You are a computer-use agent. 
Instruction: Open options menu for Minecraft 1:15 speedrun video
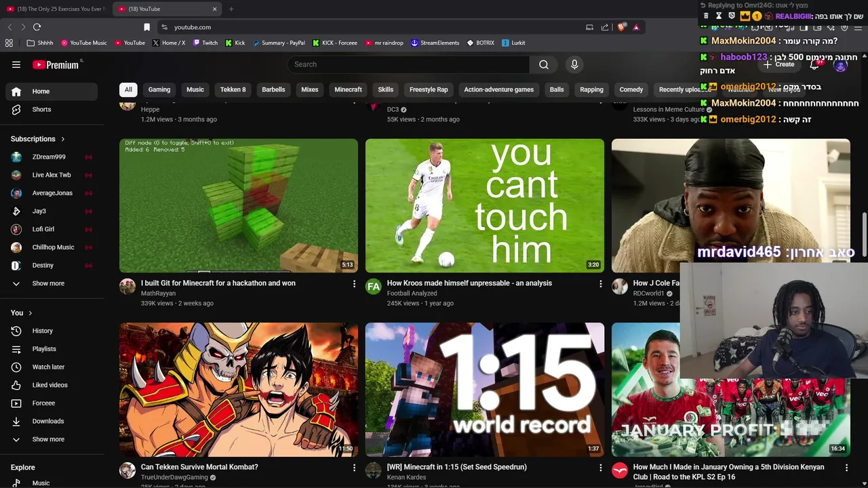(x=600, y=468)
